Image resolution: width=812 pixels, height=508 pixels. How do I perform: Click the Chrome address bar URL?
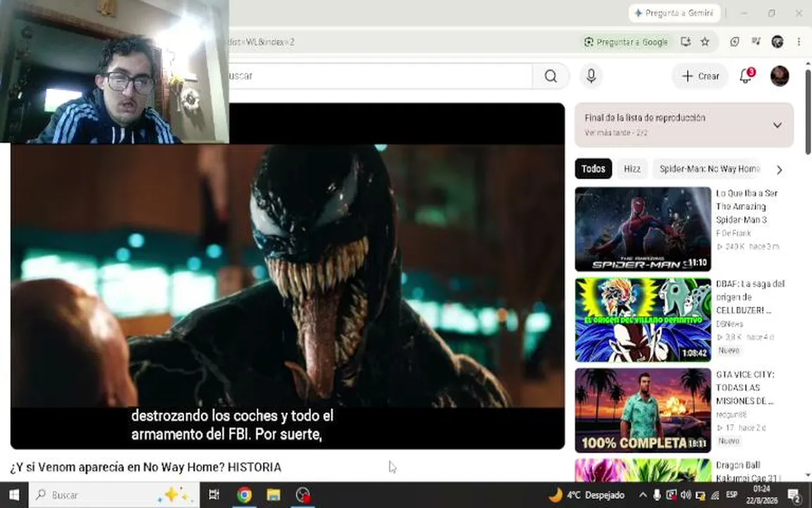coord(262,42)
